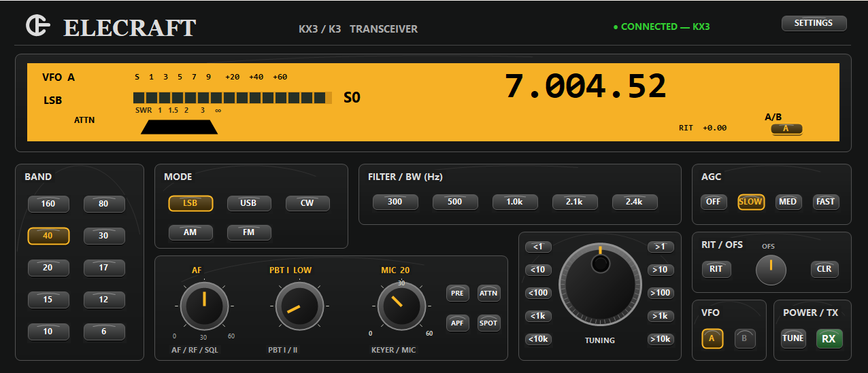Set AGC to SLOW
Image resolution: width=868 pixels, height=373 pixels.
coord(751,202)
